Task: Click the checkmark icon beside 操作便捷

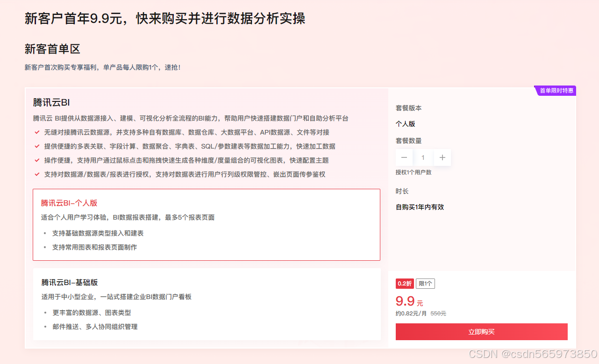Action: click(x=37, y=160)
